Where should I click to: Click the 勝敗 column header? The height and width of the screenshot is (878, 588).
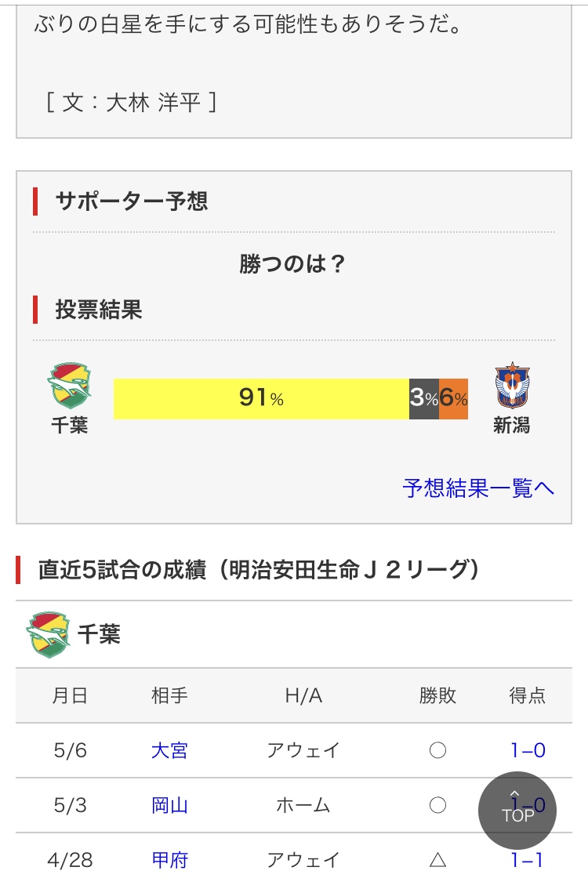pos(437,695)
